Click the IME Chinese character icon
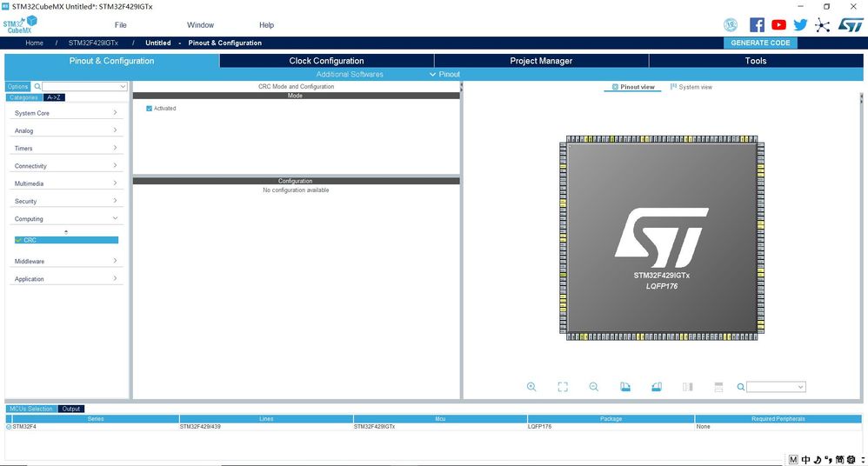The image size is (868, 466). pyautogui.click(x=806, y=459)
